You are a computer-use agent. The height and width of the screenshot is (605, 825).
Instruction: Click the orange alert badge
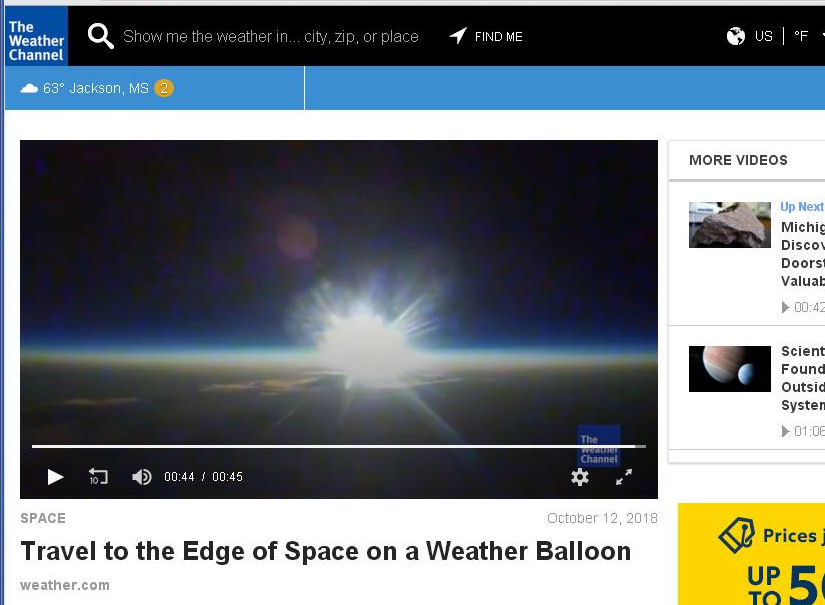click(x=164, y=88)
